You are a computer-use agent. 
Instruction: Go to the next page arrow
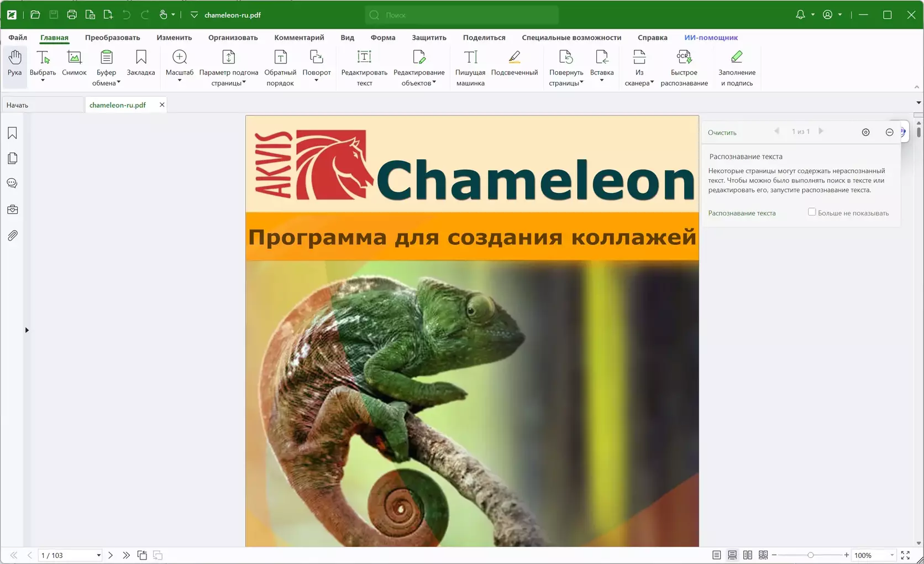tap(111, 555)
